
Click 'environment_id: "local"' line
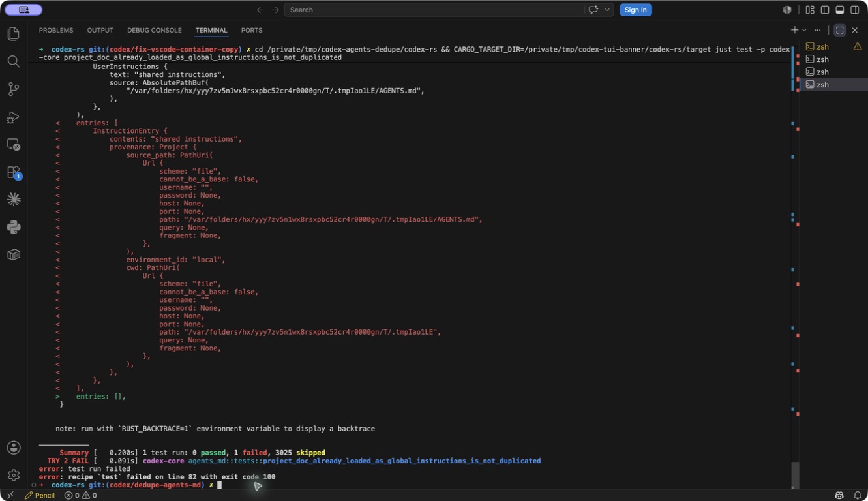click(175, 260)
